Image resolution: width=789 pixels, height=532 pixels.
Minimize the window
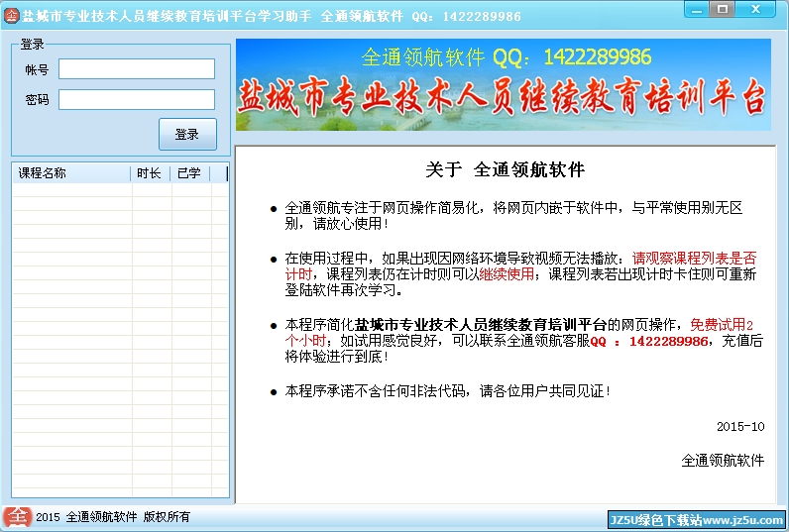(697, 10)
